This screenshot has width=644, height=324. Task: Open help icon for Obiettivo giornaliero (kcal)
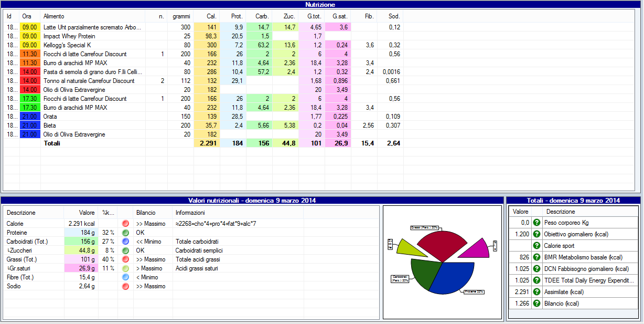536,234
